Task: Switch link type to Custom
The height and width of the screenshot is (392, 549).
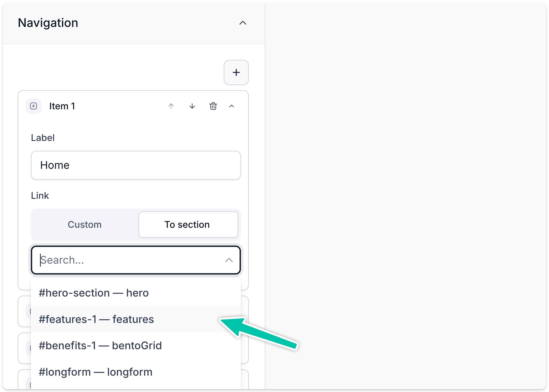Action: pyautogui.click(x=84, y=224)
